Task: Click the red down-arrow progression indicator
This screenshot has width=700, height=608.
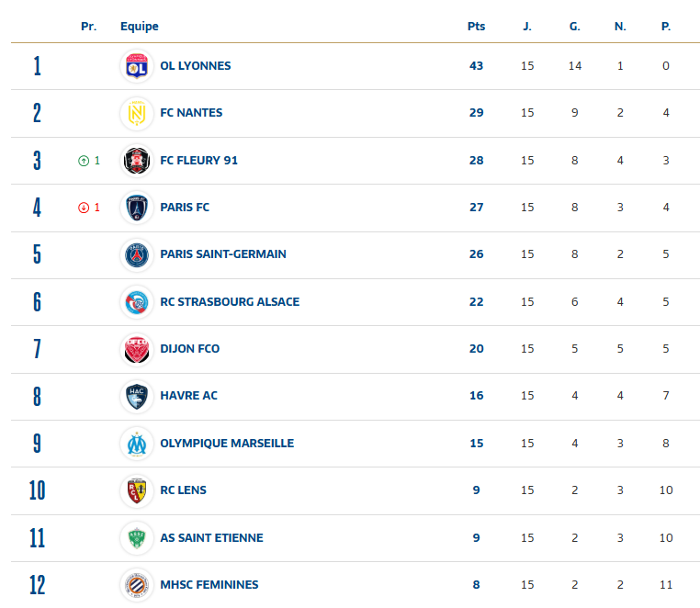Action: click(x=84, y=208)
